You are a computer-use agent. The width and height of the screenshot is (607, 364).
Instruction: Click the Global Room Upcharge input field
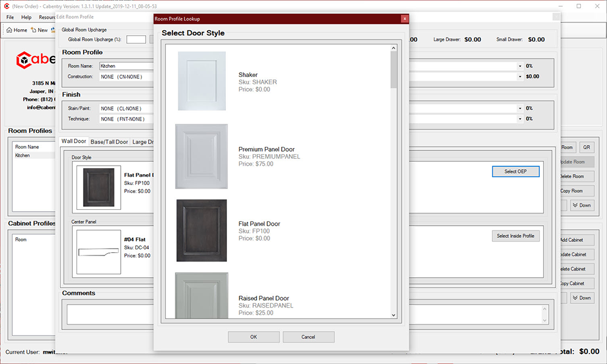coord(136,39)
